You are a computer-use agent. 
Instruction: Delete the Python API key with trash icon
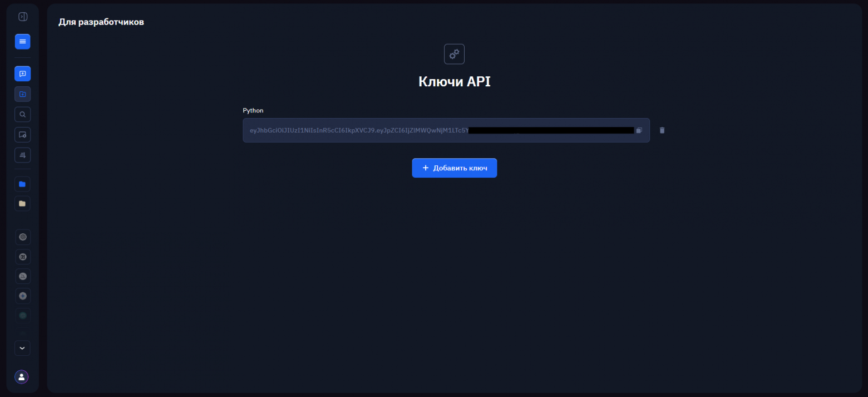662,130
